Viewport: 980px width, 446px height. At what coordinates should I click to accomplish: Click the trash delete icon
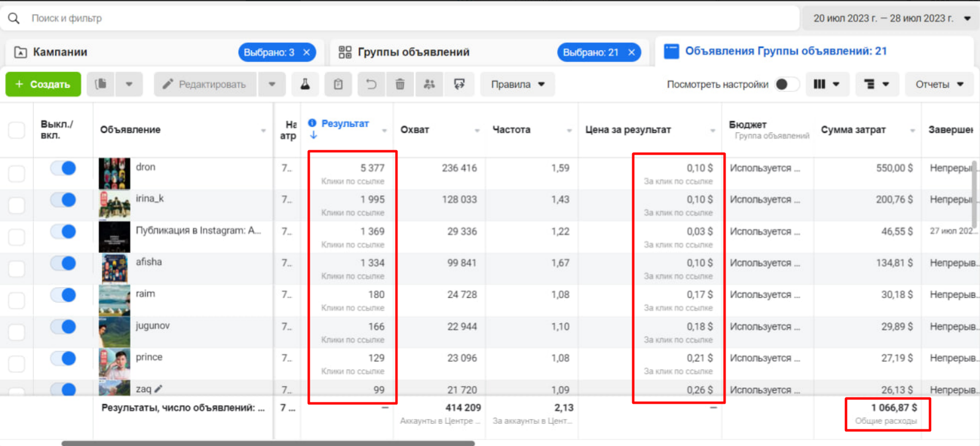400,84
